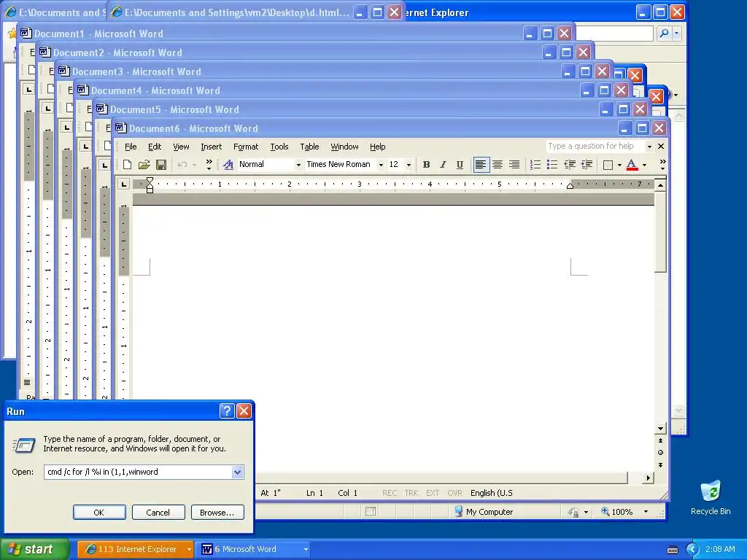Click the Select Browse Object circle button
747x560 pixels.
click(x=660, y=452)
